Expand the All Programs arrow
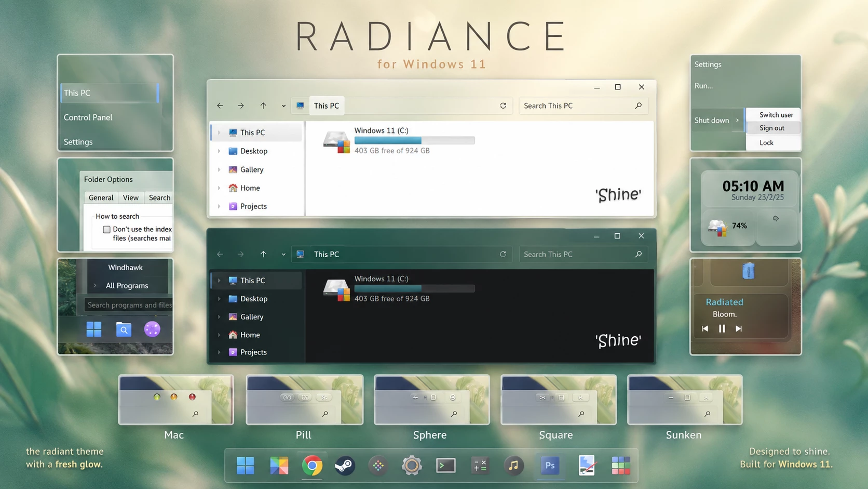The width and height of the screenshot is (868, 489). click(95, 285)
